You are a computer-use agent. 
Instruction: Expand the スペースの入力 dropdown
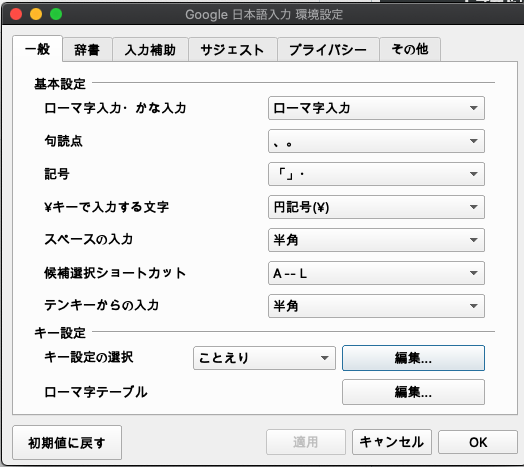point(376,240)
